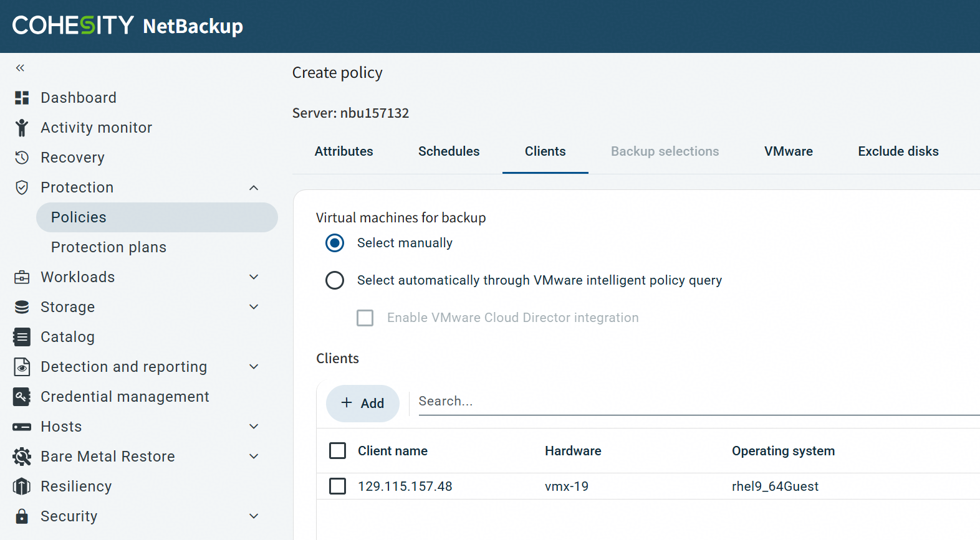Click the vmx-19 hardware cell

pos(567,486)
